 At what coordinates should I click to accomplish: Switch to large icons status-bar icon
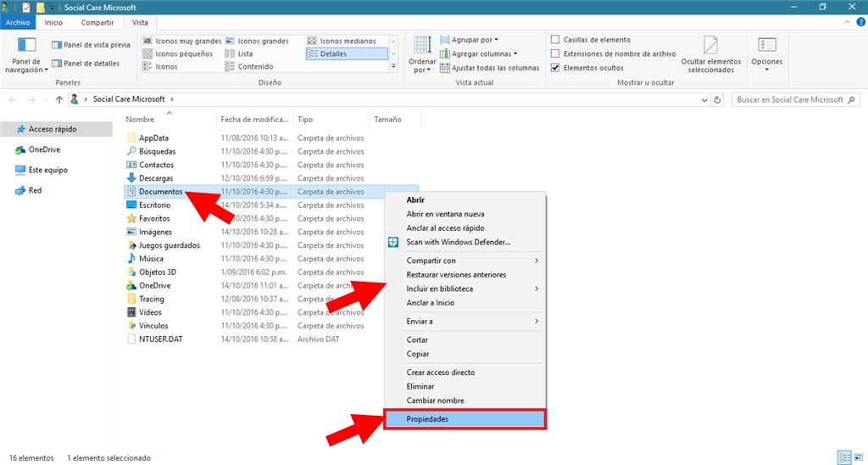(x=859, y=458)
